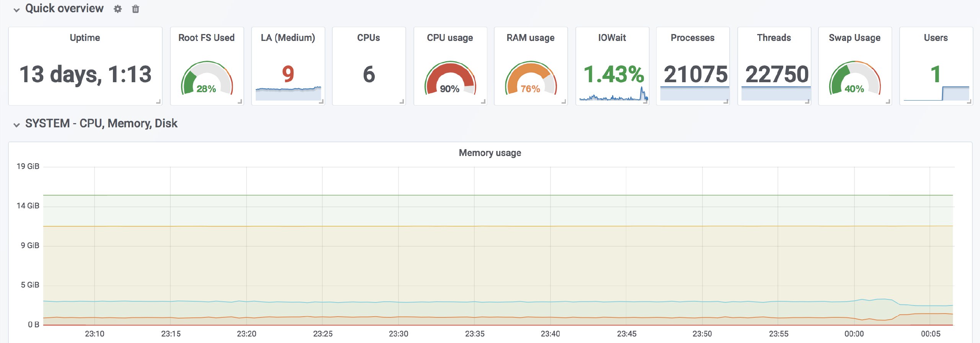Viewport: 980px width, 343px height.
Task: Click the 5 GiB y-axis label
Action: point(30,285)
